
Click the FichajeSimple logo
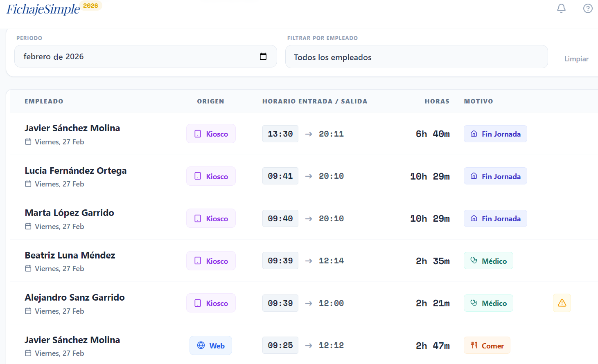(43, 9)
